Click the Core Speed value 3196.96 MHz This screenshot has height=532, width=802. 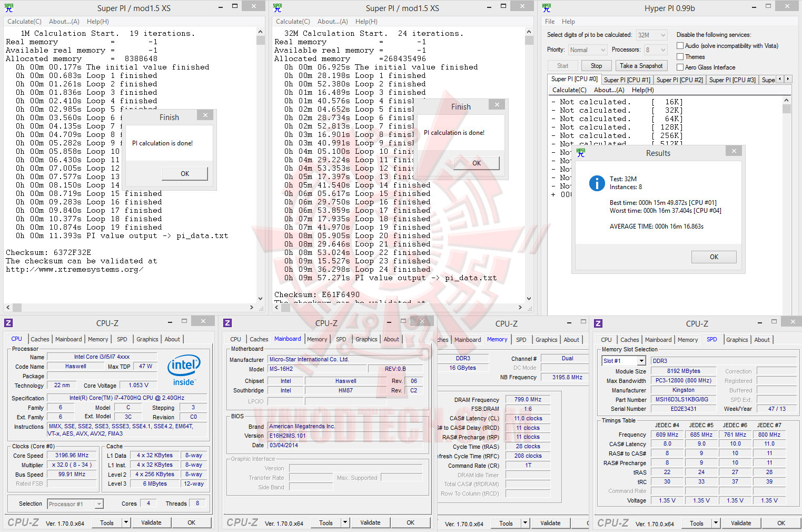[72, 456]
